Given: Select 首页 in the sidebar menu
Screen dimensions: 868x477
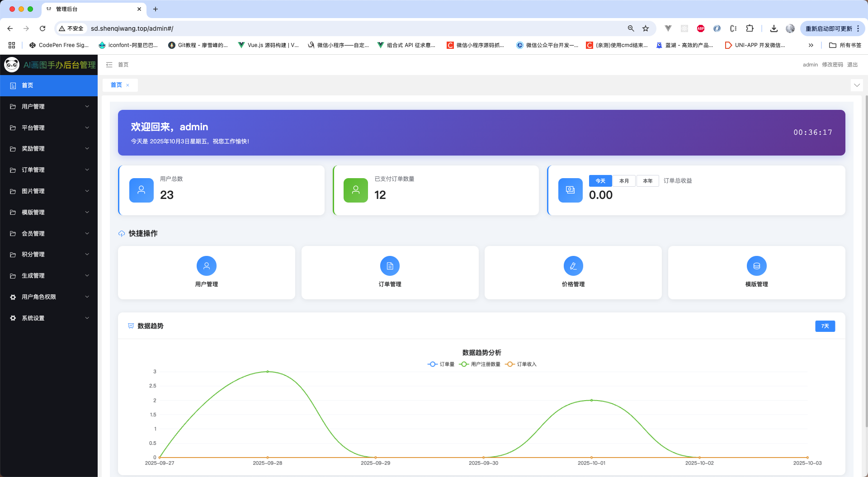Looking at the screenshot, I should [x=49, y=85].
